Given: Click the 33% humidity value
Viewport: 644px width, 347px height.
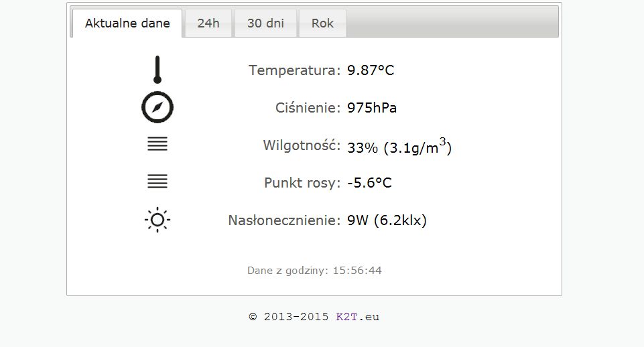Looking at the screenshot, I should [x=363, y=147].
